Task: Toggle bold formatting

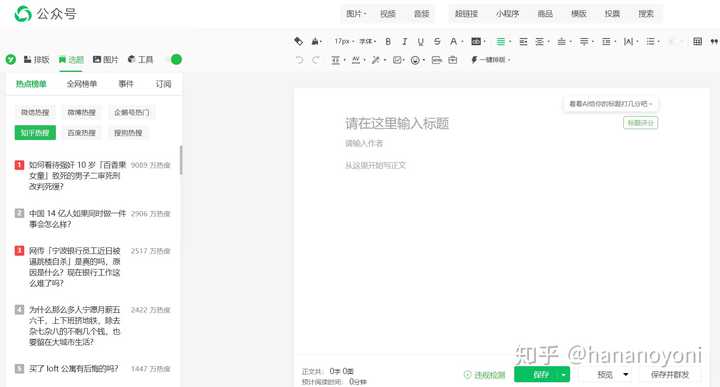Action: tap(388, 41)
